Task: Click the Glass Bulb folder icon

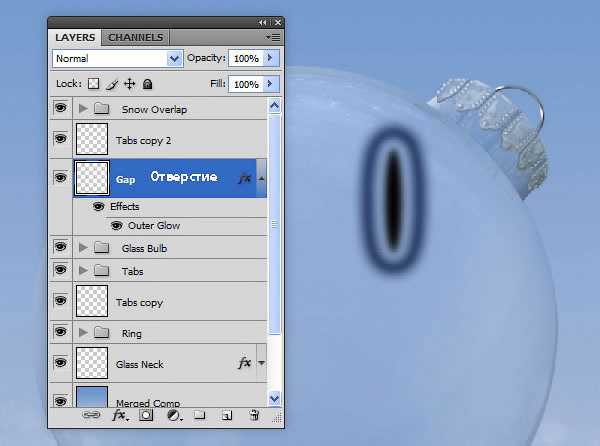Action: (101, 247)
